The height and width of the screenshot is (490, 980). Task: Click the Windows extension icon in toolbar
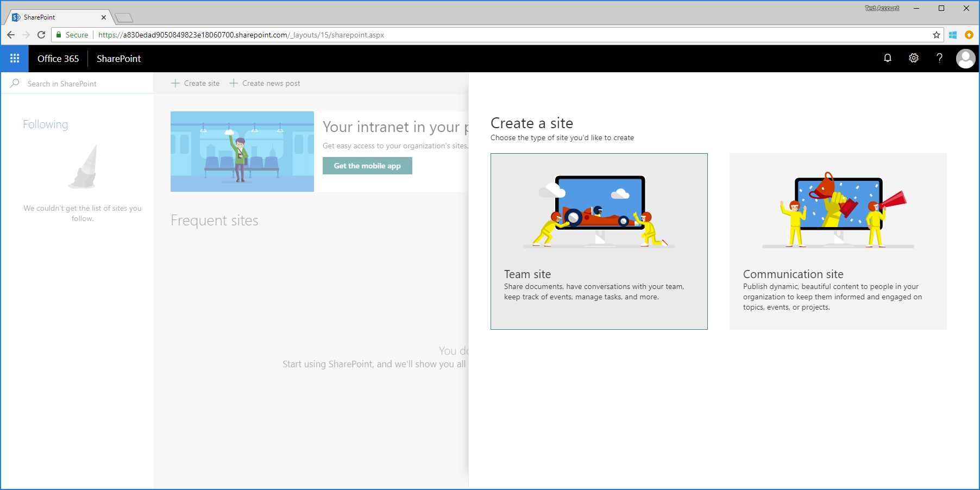click(953, 35)
